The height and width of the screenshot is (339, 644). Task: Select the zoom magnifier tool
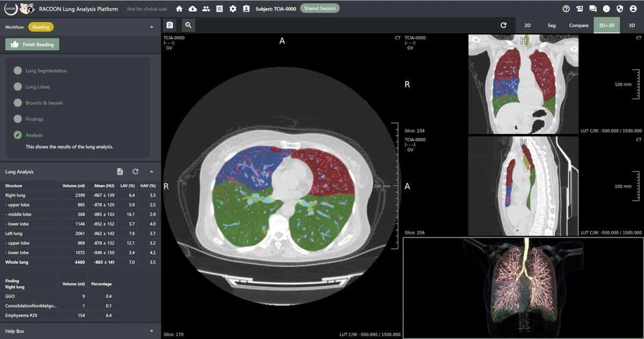(x=188, y=25)
